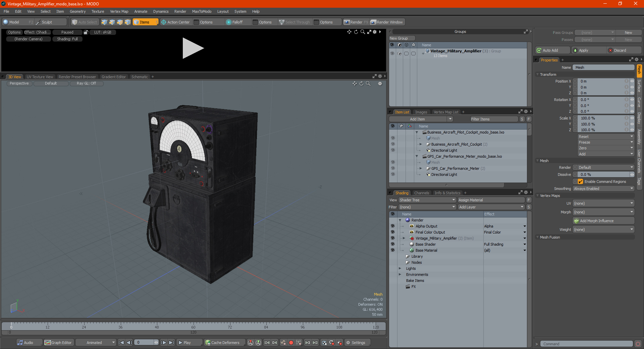Viewport: 644px width, 349px height.
Task: Toggle visibility of Base Material
Action: [392, 250]
